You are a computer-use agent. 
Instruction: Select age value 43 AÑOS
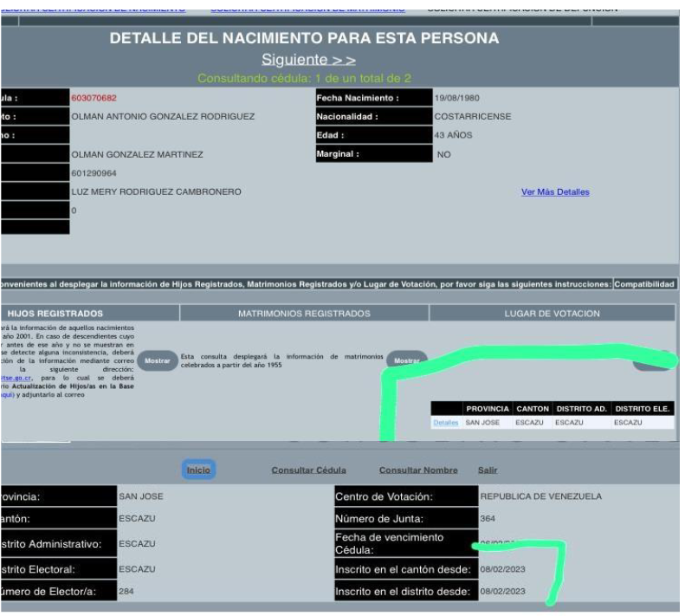pyautogui.click(x=453, y=135)
